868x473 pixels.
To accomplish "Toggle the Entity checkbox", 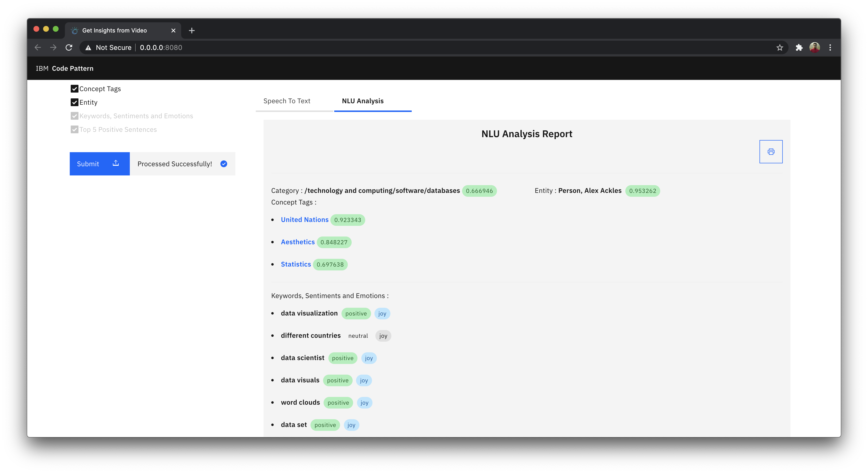I will 74,102.
